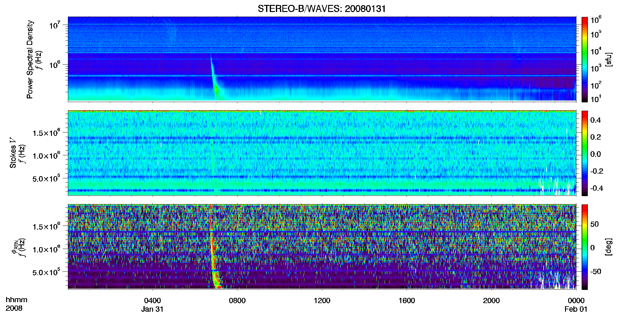Click the 5.0×10^5 tick label of Stokes V panel

tap(46, 178)
